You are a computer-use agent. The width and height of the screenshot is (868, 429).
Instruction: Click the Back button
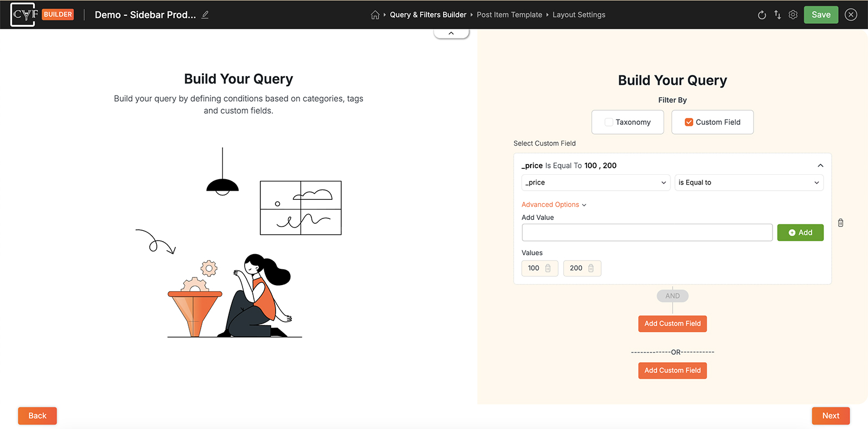(x=37, y=415)
